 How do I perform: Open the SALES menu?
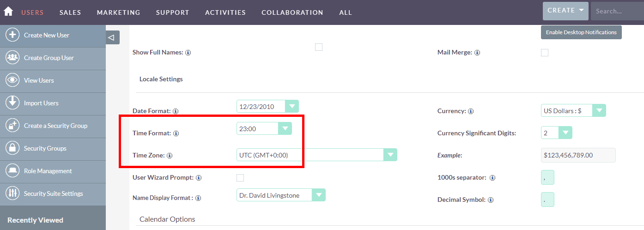point(70,12)
